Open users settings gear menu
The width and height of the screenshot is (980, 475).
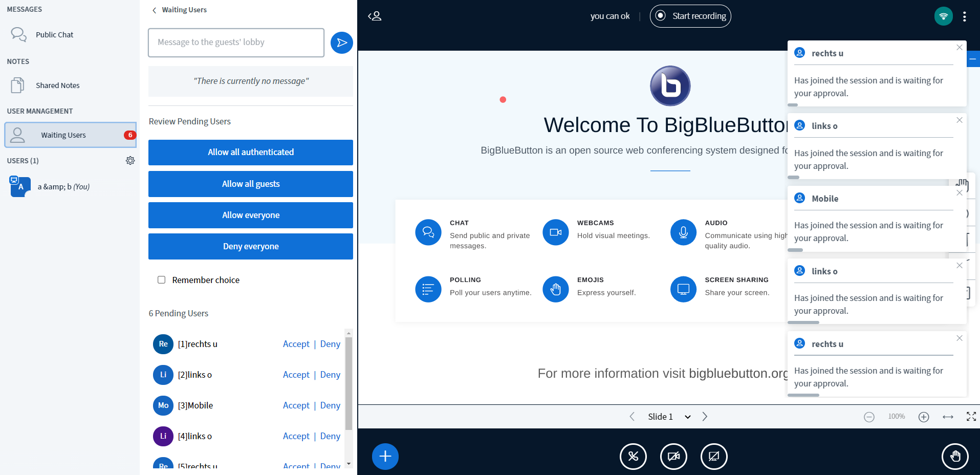pos(130,161)
